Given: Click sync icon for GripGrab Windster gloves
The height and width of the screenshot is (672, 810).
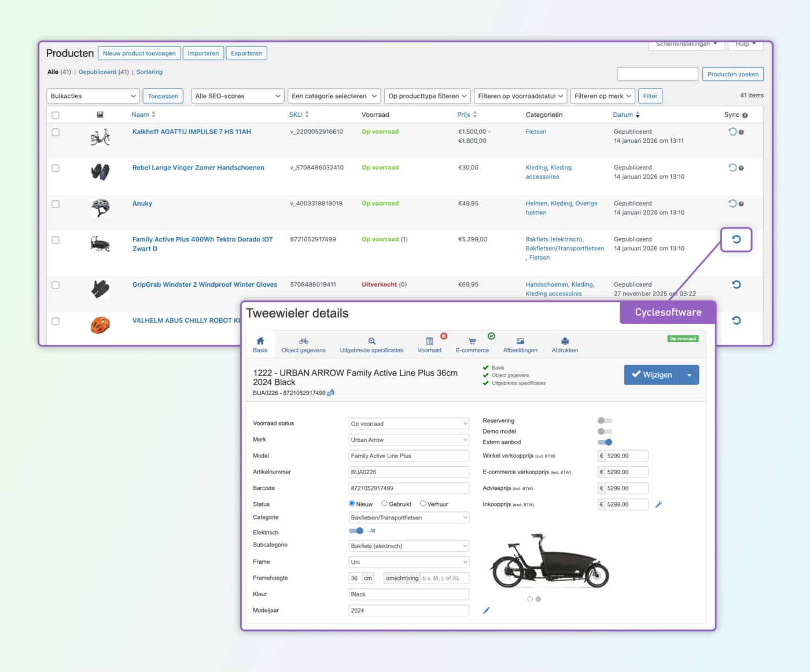Looking at the screenshot, I should pyautogui.click(x=736, y=285).
